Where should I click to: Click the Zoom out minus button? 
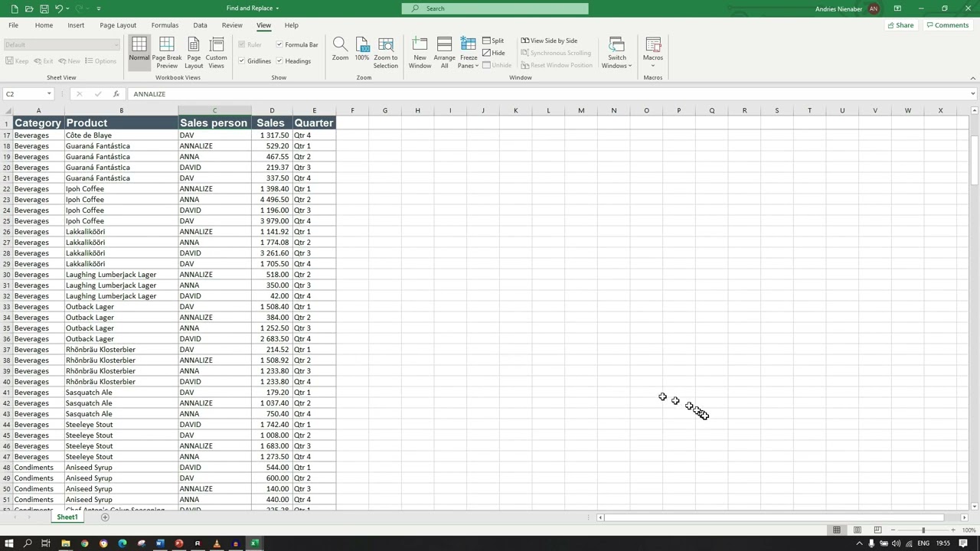pos(893,530)
